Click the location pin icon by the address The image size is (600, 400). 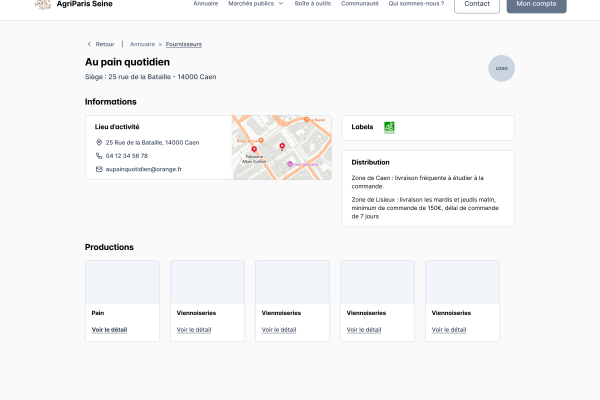click(x=99, y=142)
